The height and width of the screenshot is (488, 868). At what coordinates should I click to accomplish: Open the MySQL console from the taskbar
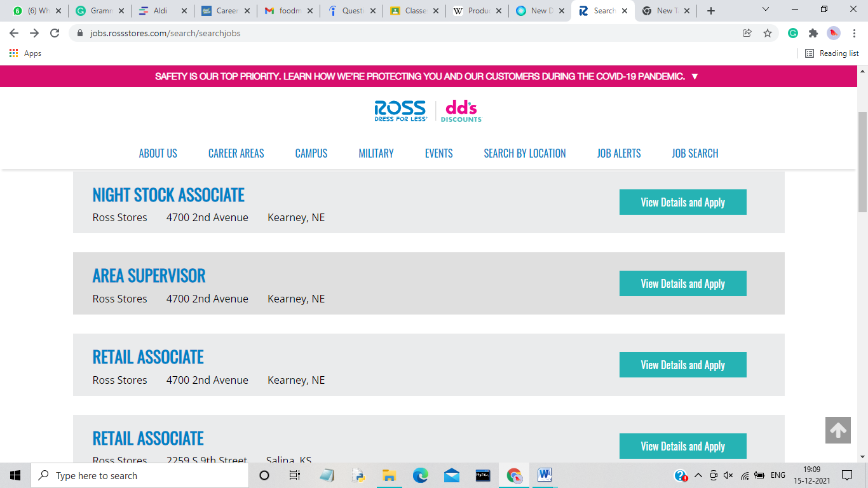pos(483,475)
